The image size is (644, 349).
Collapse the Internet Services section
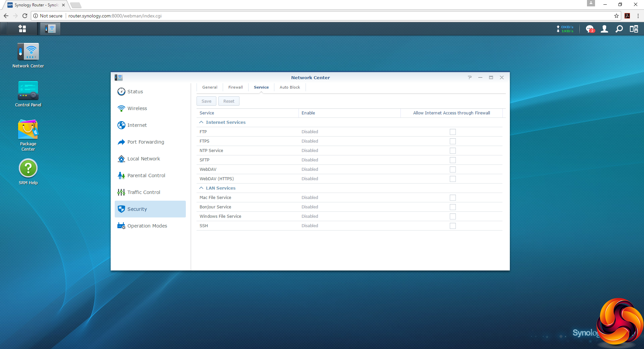click(x=201, y=122)
